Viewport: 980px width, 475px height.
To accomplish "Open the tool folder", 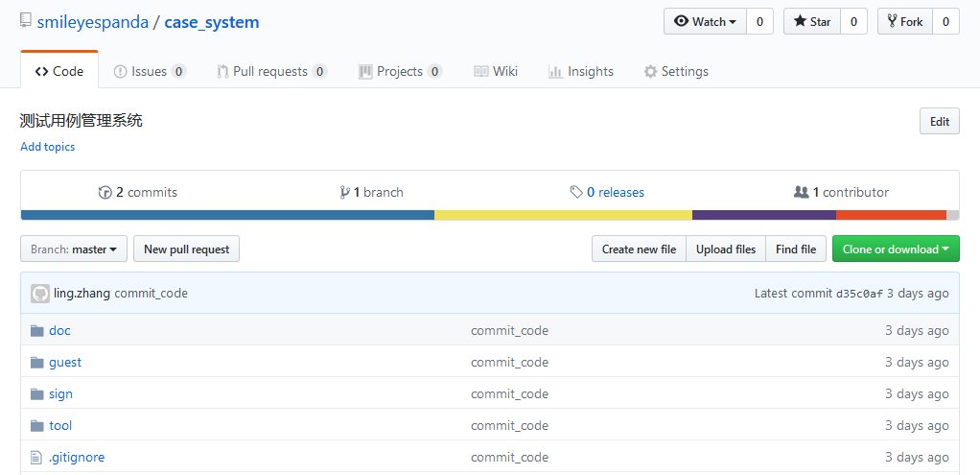I will click(x=60, y=425).
